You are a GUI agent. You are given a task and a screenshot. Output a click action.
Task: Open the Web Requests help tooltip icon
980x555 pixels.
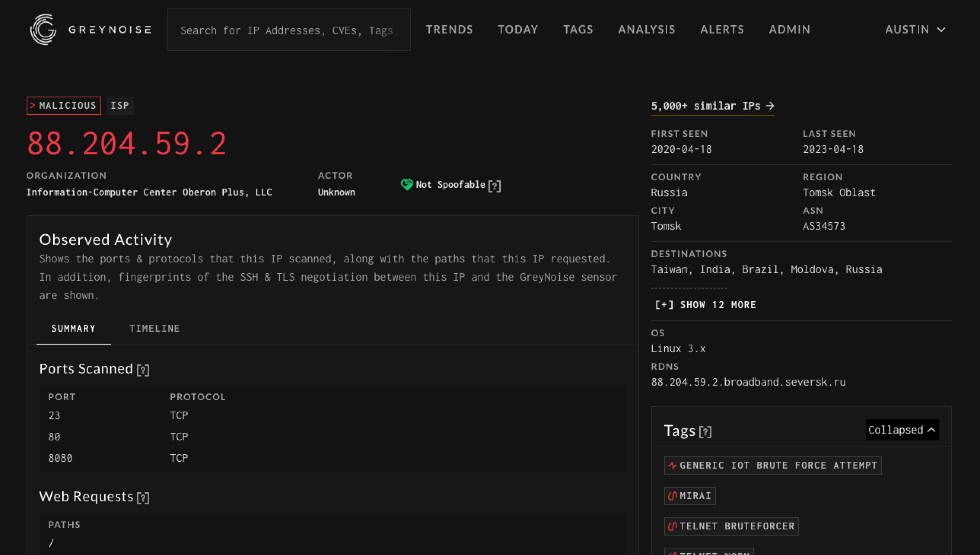click(x=143, y=497)
